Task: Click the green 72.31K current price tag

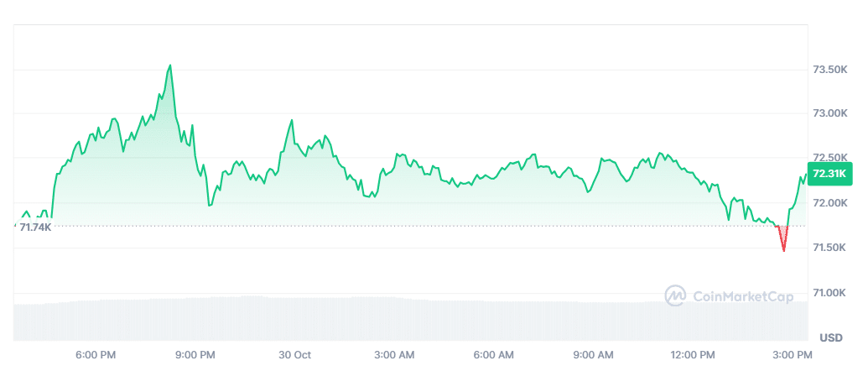Action: [x=830, y=173]
